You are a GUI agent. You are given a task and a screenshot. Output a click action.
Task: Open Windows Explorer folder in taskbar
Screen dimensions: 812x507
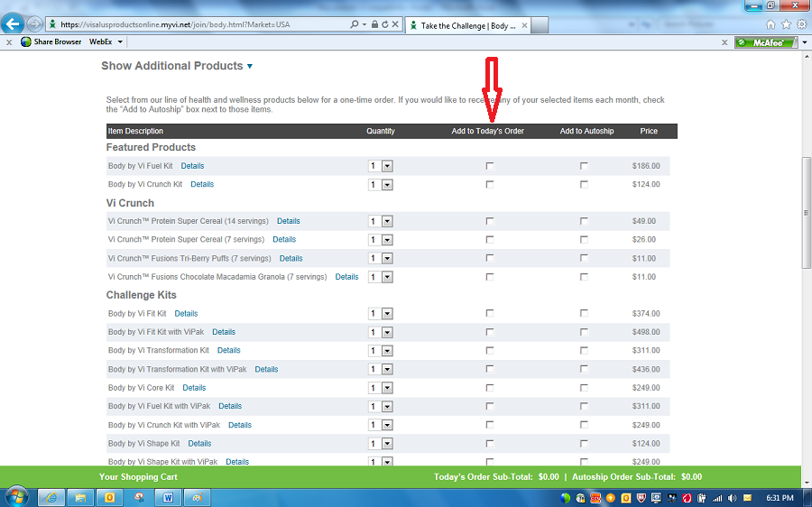click(x=80, y=497)
